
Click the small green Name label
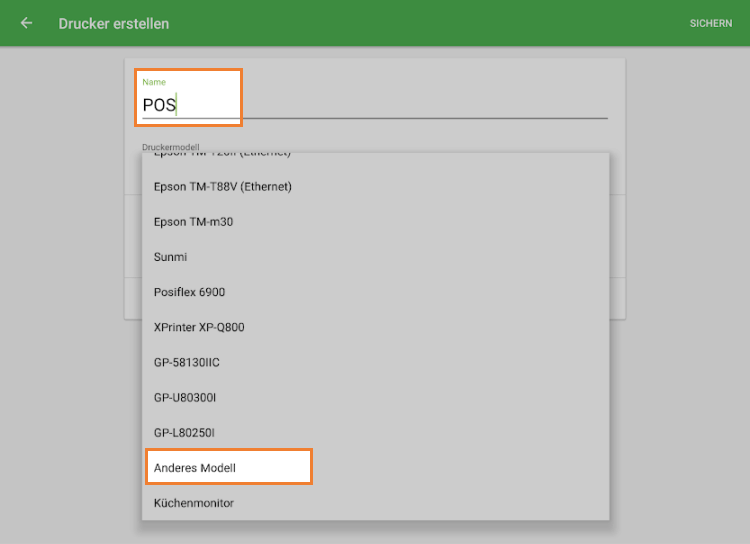pos(154,82)
